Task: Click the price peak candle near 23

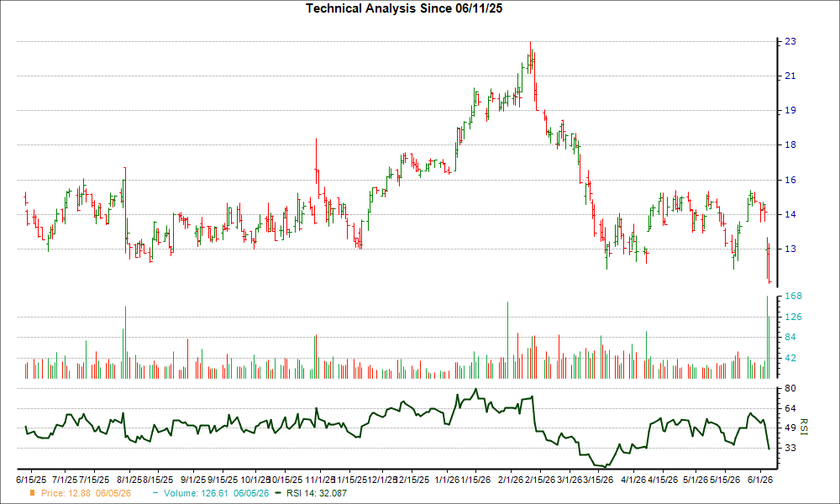Action: pos(530,56)
